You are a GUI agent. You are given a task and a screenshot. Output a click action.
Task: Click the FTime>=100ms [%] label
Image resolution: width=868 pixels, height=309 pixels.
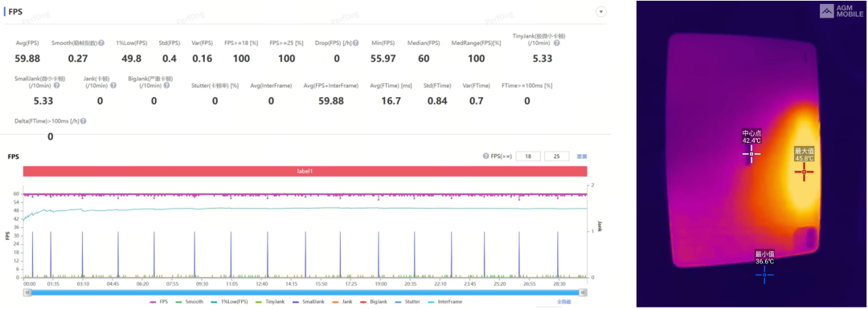click(x=527, y=86)
